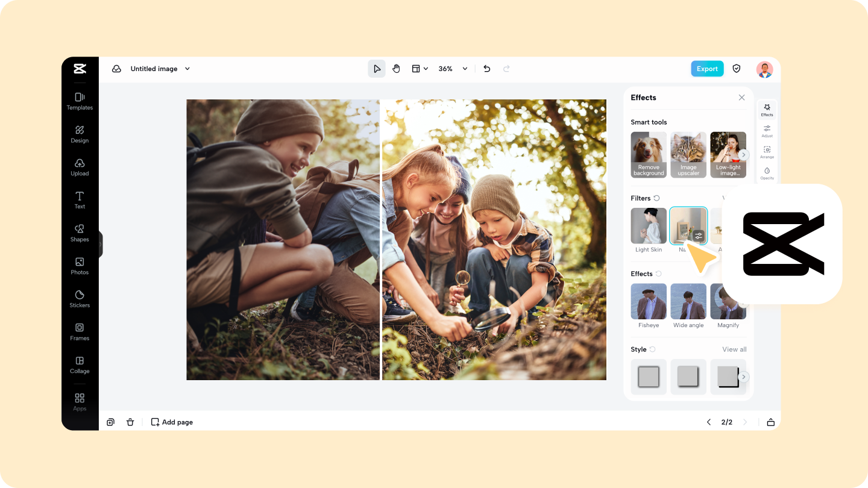The image size is (868, 488).
Task: Open the Shapes panel
Action: pos(80,233)
